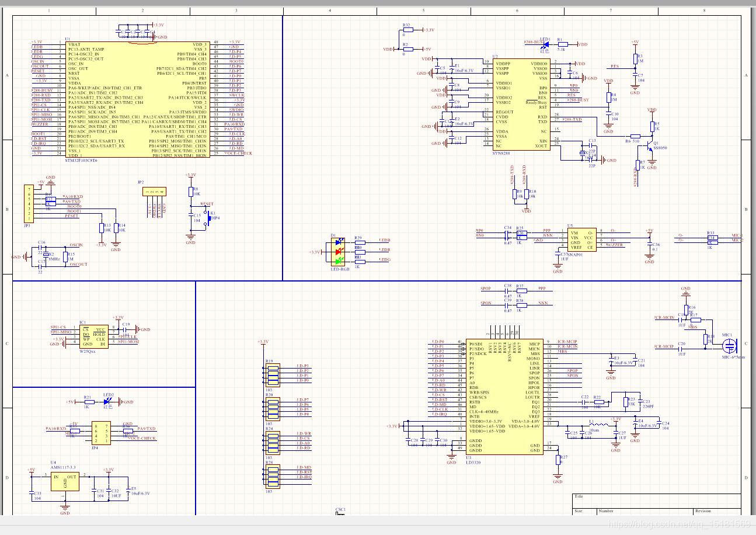
Task: Select the SYN8288 chip U2 body
Action: tap(521, 105)
